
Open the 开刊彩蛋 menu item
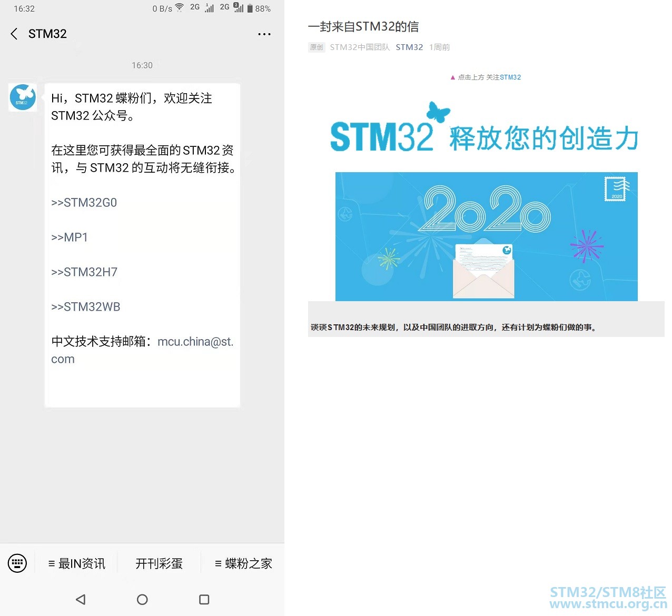point(159,563)
